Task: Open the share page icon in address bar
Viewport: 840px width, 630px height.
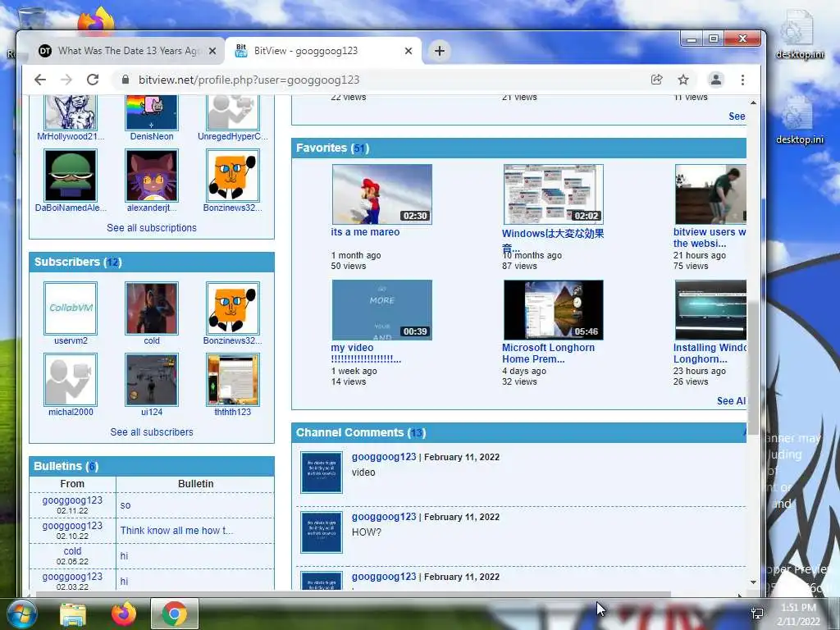Action: 656,80
